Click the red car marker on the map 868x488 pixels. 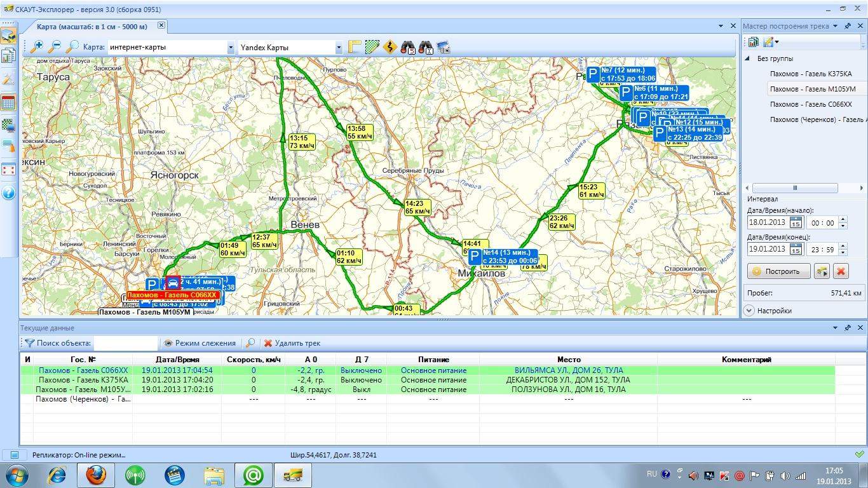coord(173,283)
